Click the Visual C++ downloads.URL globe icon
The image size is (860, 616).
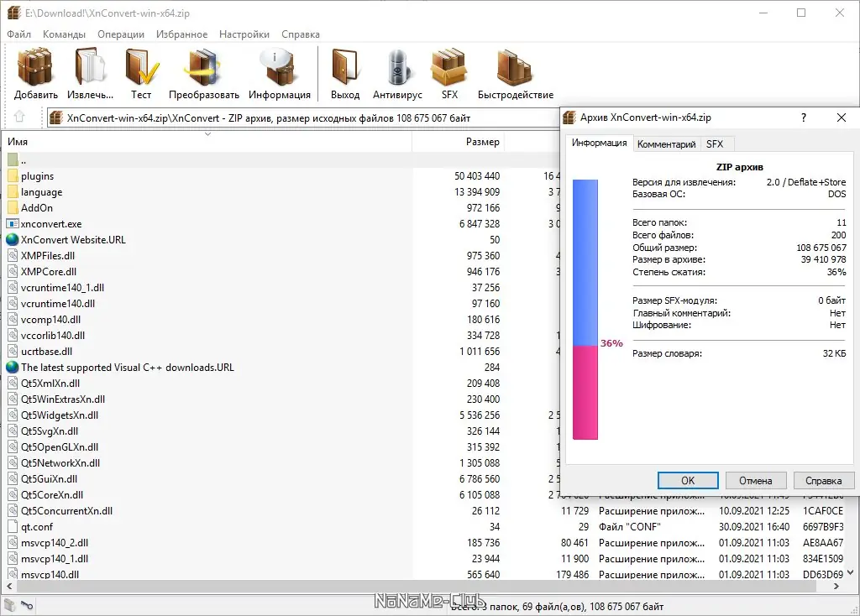coord(13,368)
